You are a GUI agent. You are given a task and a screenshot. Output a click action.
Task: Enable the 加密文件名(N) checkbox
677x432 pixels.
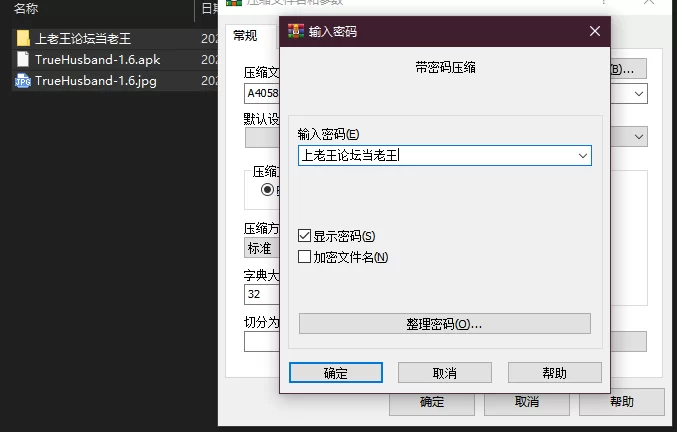pyautogui.click(x=304, y=257)
